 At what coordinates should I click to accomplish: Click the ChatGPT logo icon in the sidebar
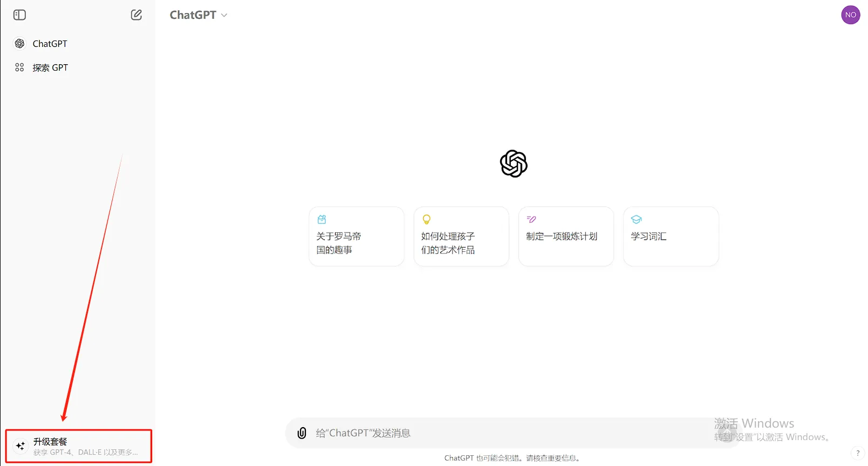pos(19,44)
